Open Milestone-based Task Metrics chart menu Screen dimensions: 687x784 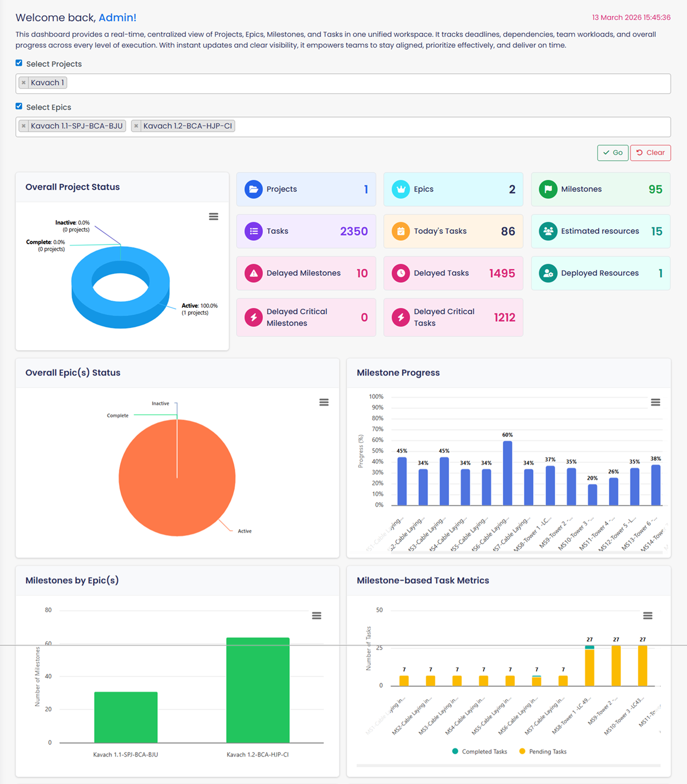tap(647, 616)
